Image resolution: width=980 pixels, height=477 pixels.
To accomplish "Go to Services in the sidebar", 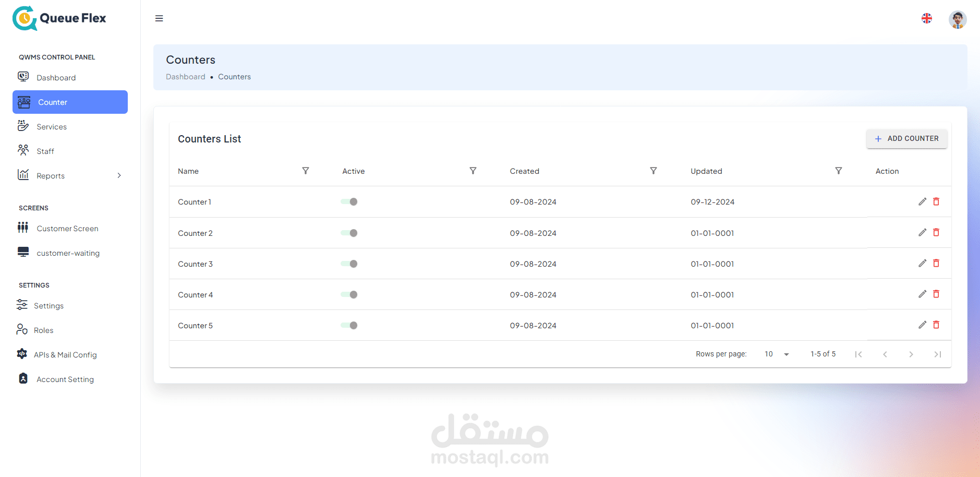I will click(70, 126).
